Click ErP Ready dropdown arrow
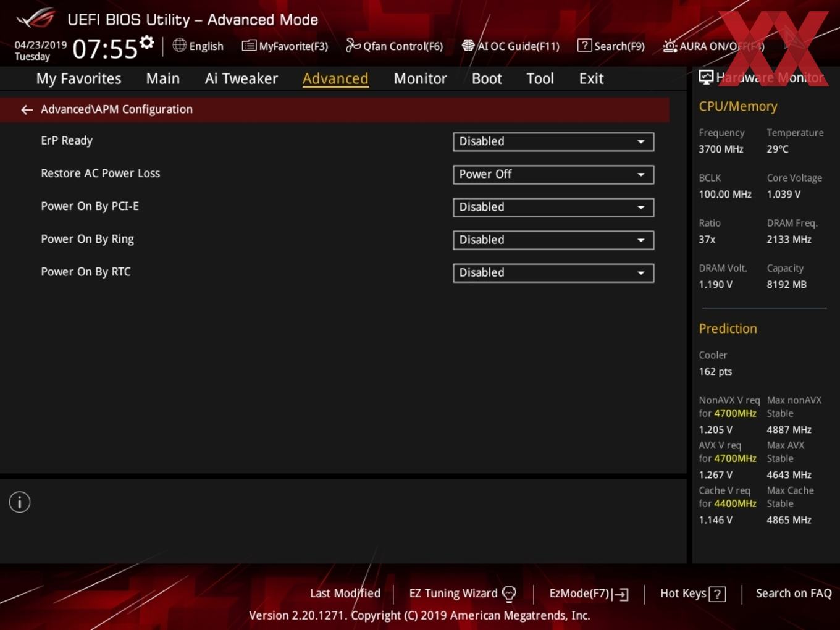The width and height of the screenshot is (840, 630). pyautogui.click(x=641, y=142)
